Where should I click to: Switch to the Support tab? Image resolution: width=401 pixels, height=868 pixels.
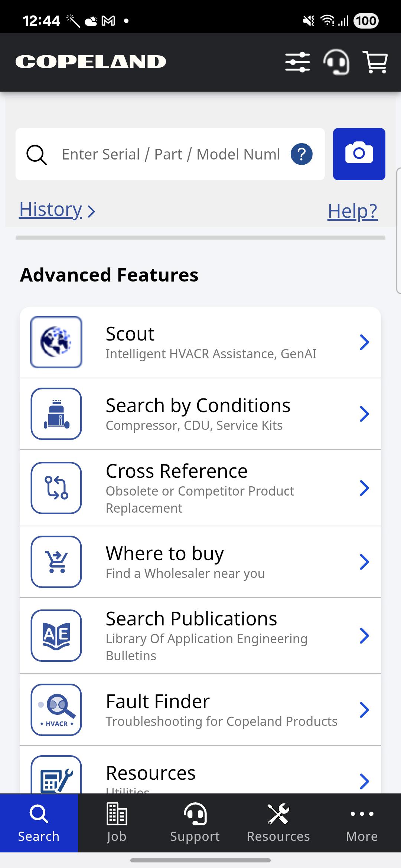pyautogui.click(x=195, y=823)
